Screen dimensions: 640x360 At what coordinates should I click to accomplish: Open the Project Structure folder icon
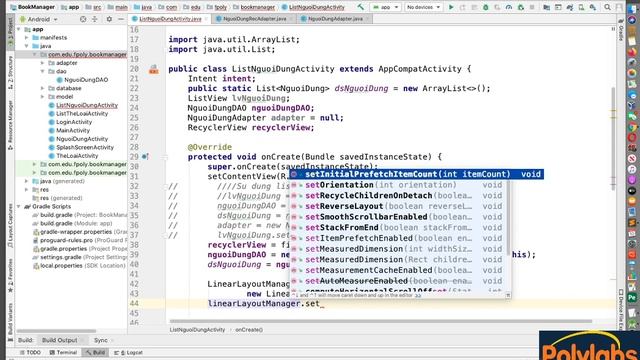547,7
